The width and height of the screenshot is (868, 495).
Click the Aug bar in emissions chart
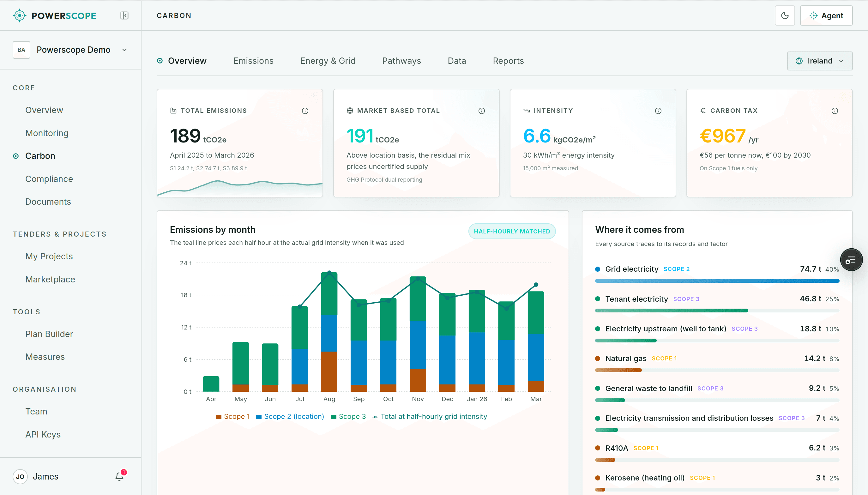(329, 332)
